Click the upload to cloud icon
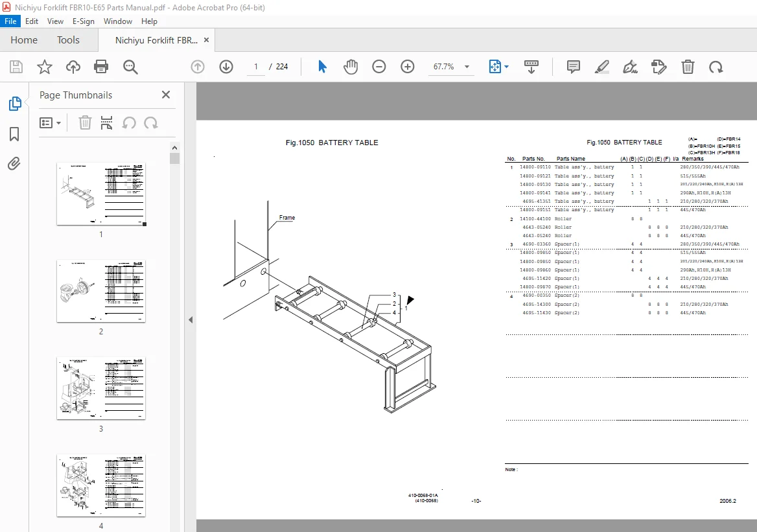 click(x=73, y=67)
